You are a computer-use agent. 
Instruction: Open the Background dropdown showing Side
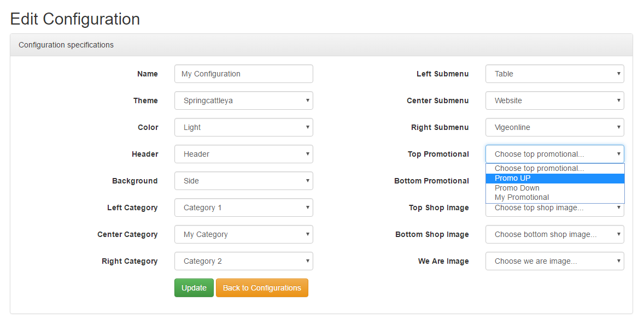(244, 181)
